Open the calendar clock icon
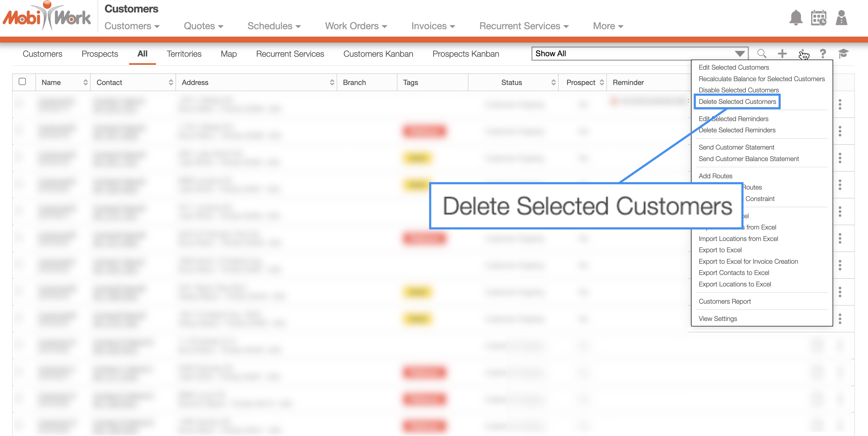868x436 pixels. pos(819,18)
